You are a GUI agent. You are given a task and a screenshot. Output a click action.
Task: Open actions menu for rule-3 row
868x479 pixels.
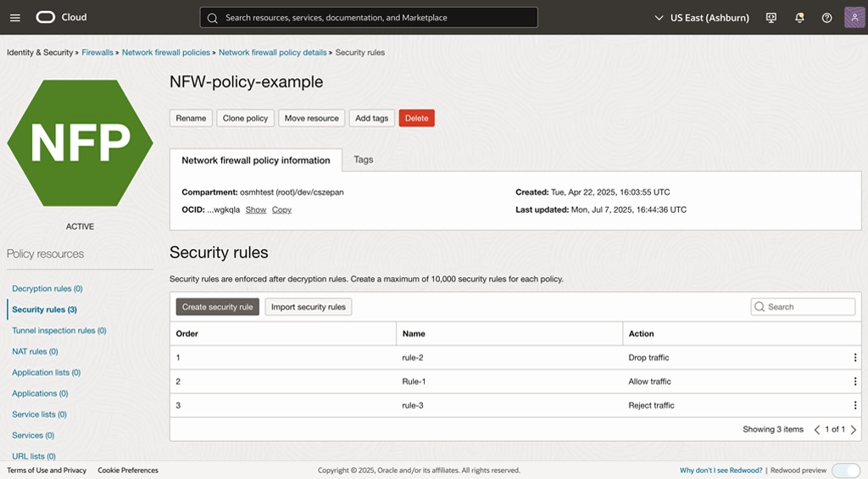[x=854, y=405]
